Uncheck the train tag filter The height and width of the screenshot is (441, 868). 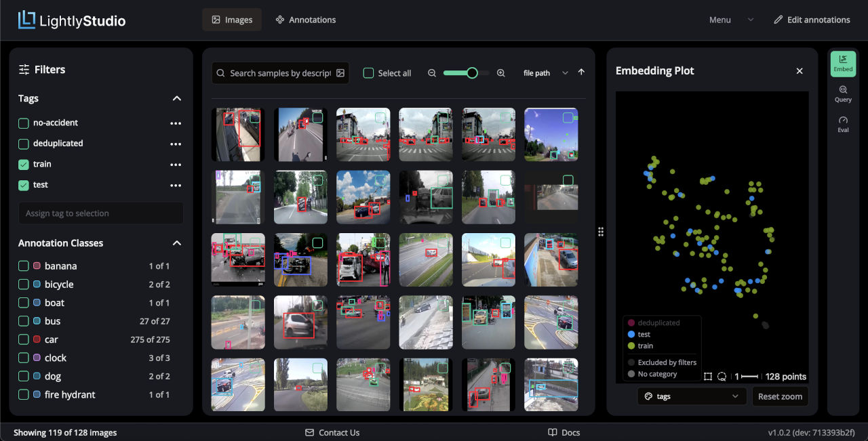[x=24, y=165]
